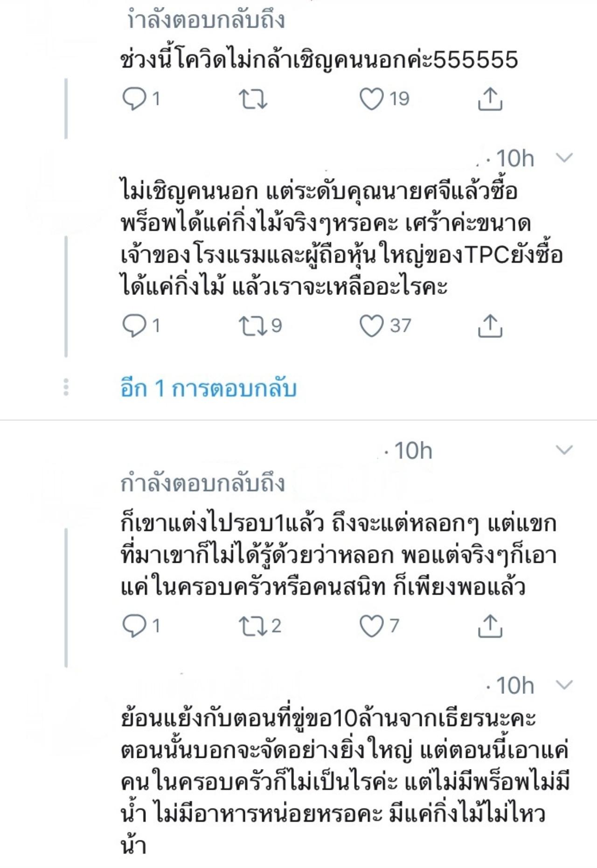Retweet the tweet with 2 retweets
Image resolution: width=597 pixels, height=868 pixels.
pyautogui.click(x=253, y=626)
